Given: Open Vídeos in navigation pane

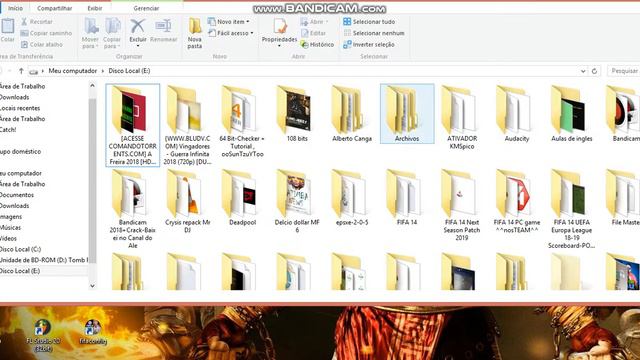Looking at the screenshot, I should point(9,238).
